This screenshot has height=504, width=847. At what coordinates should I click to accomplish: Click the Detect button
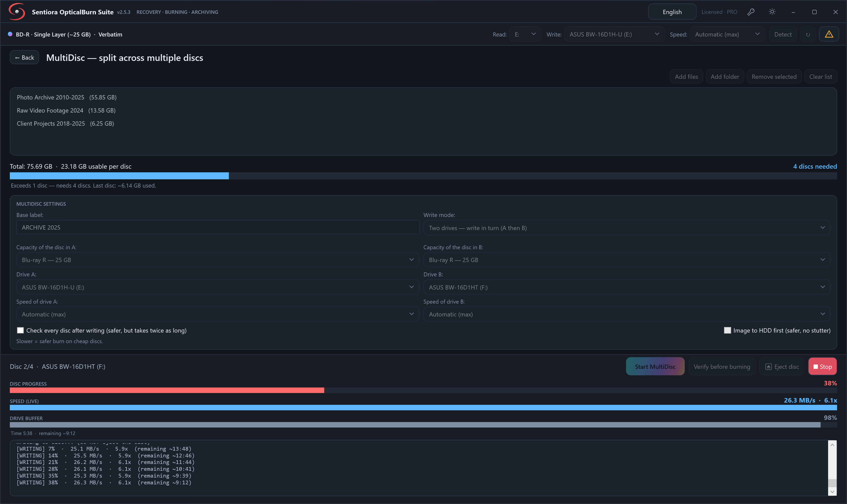783,34
